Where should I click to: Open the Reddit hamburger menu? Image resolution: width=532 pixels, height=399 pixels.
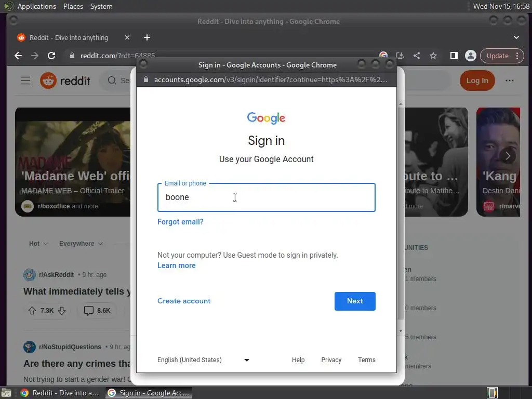pos(25,81)
